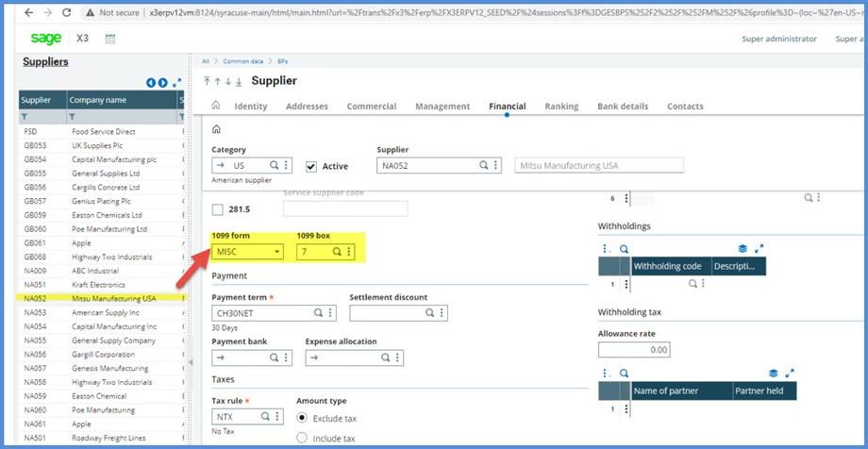Switch to Ranking tab

pyautogui.click(x=561, y=107)
